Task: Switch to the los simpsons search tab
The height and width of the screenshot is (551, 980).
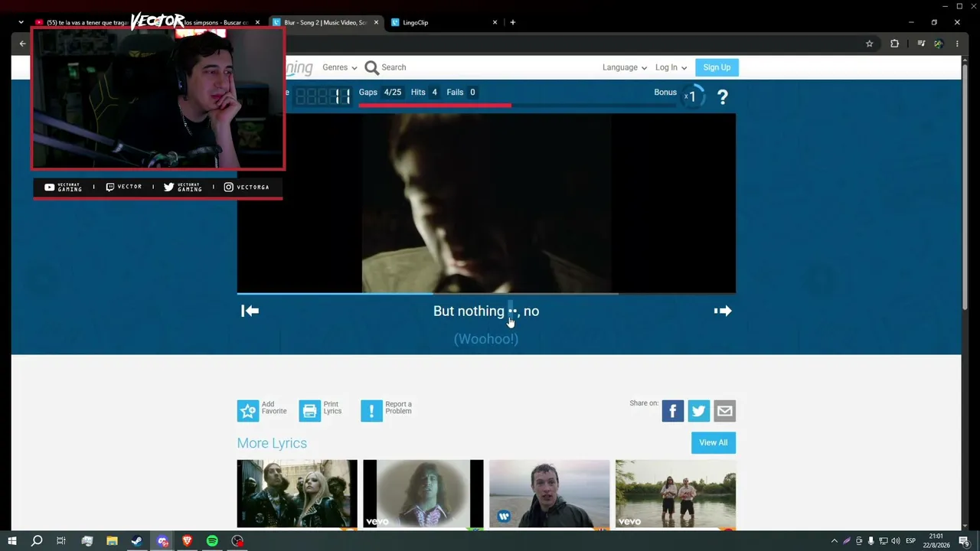Action: (x=211, y=22)
